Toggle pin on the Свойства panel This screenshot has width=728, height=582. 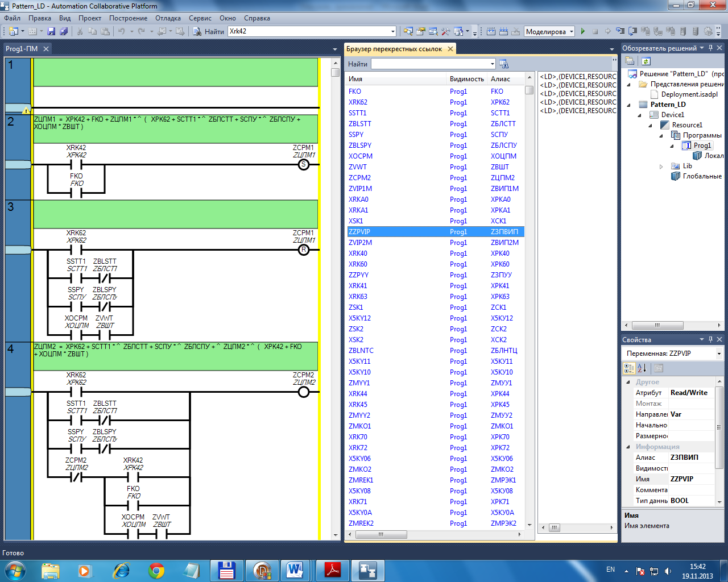click(710, 339)
